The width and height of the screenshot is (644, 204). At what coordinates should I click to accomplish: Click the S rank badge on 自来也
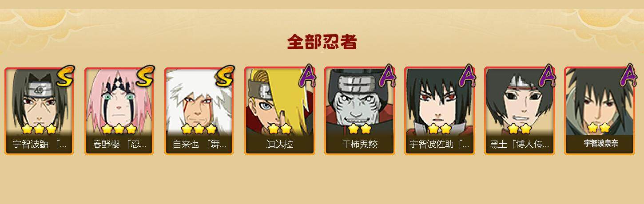[225, 75]
